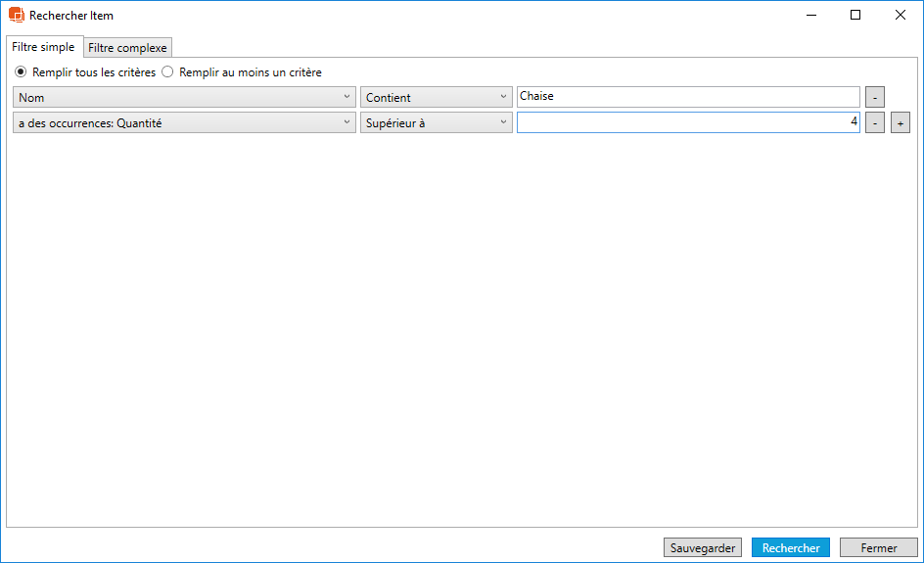Add a new criterion with plus button

pos(900,122)
